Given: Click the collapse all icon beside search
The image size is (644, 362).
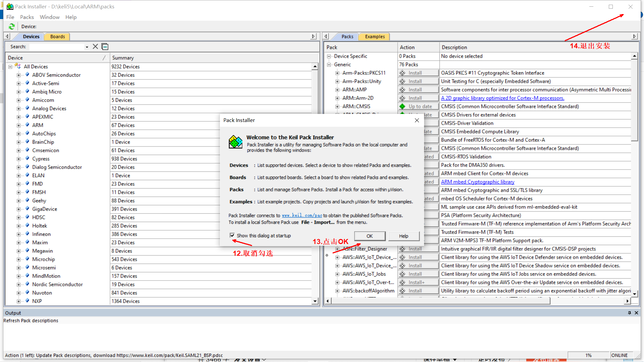Looking at the screenshot, I should point(105,47).
